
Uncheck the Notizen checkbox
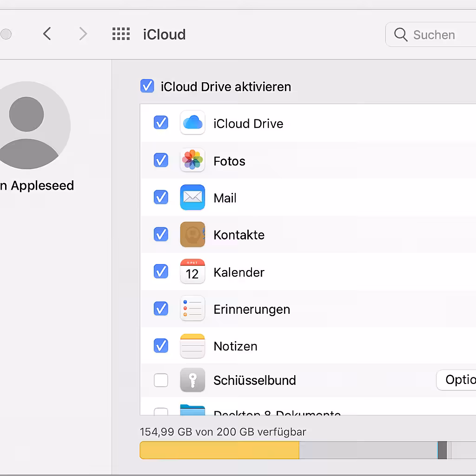161,346
